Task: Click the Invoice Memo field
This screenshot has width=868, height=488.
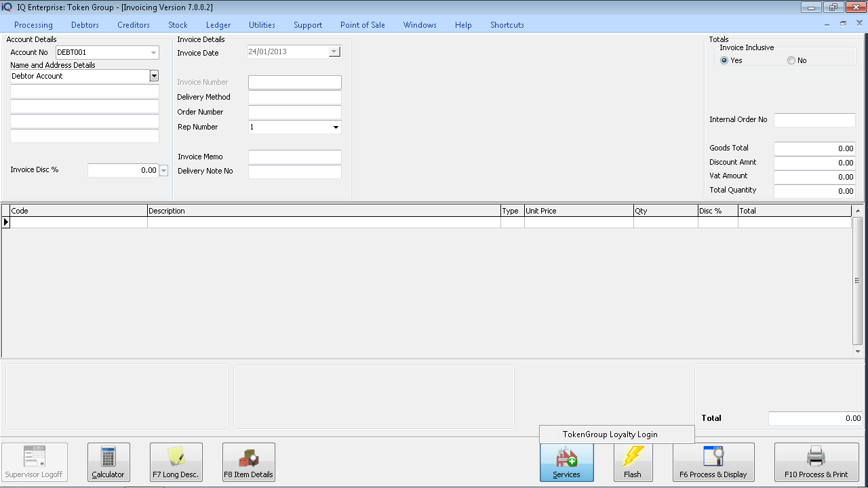Action: coord(295,157)
